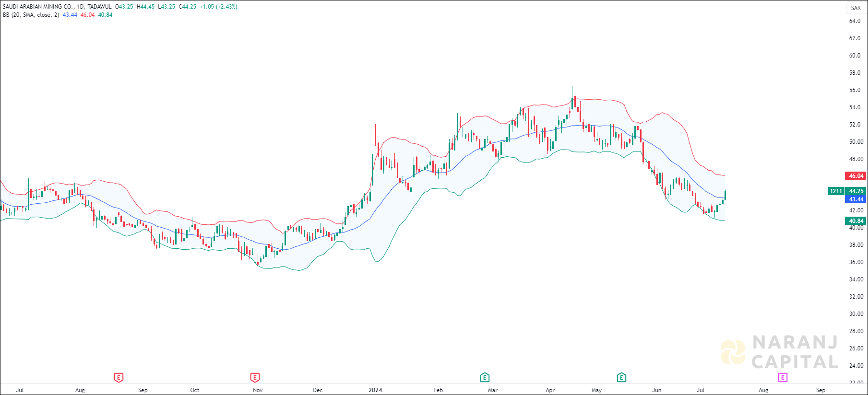The image size is (868, 395).
Task: Open the green earnings marker near May
Action: coord(621,378)
